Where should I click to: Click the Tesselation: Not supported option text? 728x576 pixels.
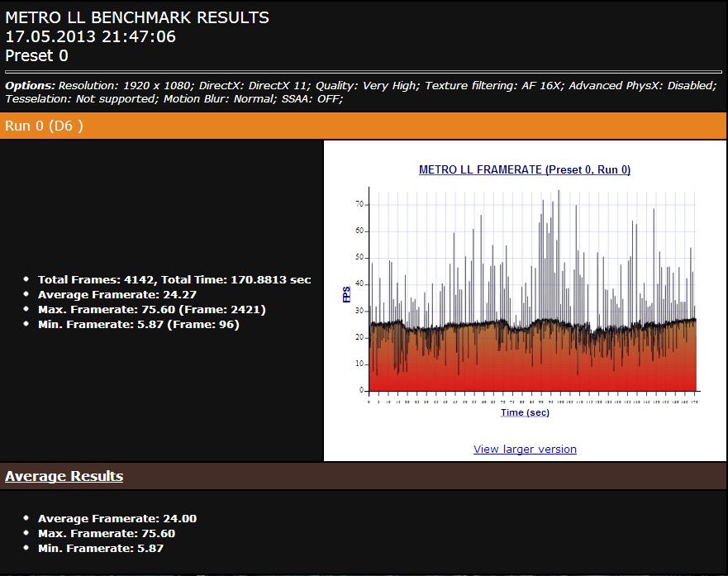tap(81, 99)
